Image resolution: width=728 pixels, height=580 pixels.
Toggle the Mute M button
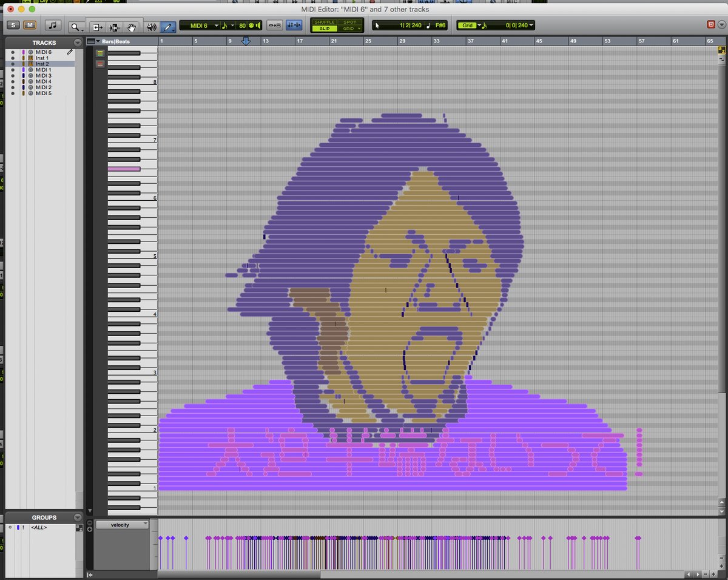click(30, 25)
